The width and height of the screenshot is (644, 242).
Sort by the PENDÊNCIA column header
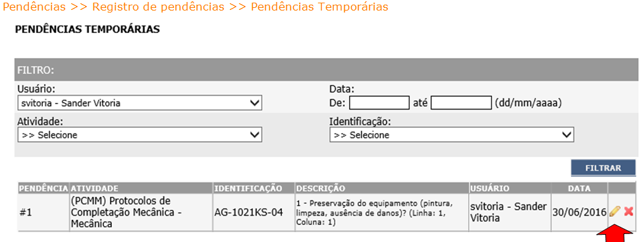[x=43, y=189]
